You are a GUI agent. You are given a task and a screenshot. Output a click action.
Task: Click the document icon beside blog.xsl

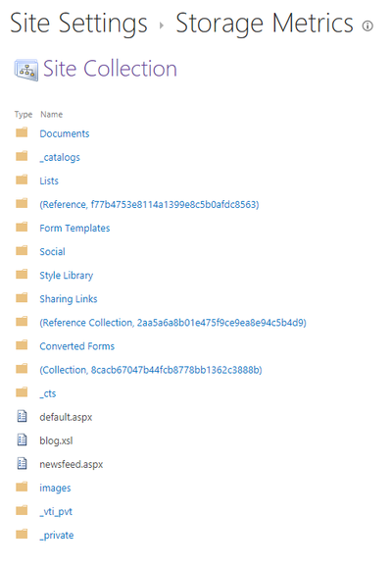pos(23,440)
